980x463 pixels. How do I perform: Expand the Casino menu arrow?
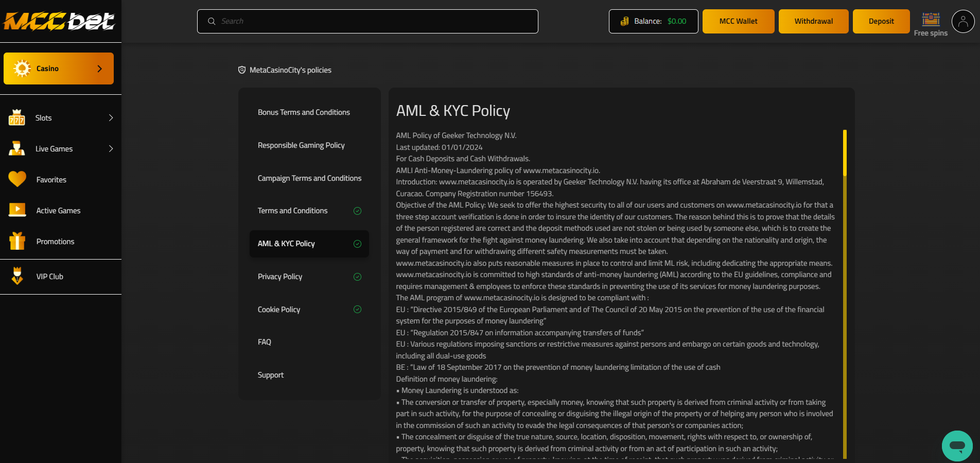tap(100, 68)
